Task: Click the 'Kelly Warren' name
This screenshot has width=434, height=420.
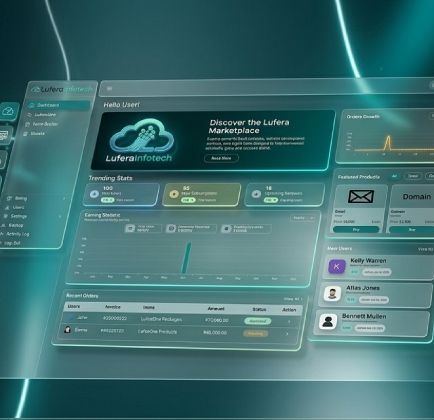Action: coord(368,260)
